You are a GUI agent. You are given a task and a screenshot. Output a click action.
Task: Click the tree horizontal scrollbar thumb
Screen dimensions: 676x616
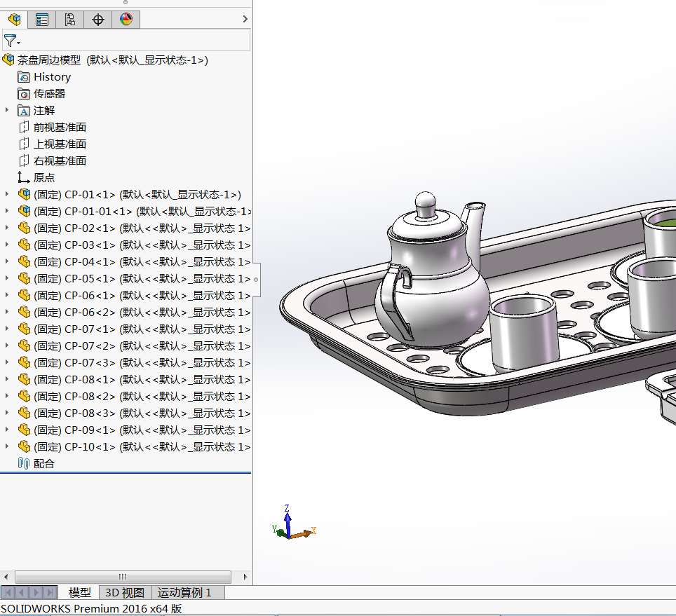(x=122, y=577)
